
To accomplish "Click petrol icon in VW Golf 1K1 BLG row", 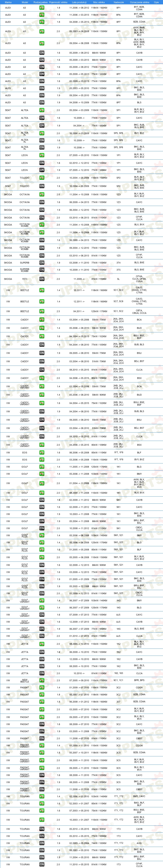I will coord(42,467).
